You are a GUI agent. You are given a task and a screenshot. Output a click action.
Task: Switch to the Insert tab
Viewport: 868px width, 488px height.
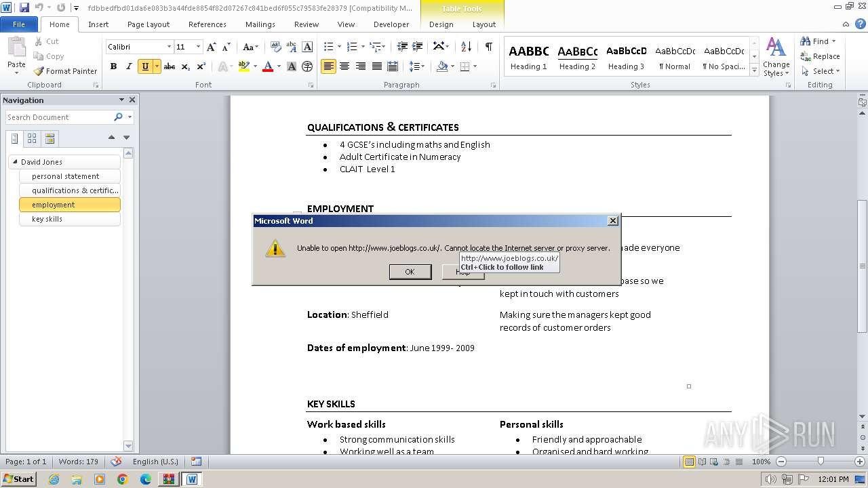(98, 24)
